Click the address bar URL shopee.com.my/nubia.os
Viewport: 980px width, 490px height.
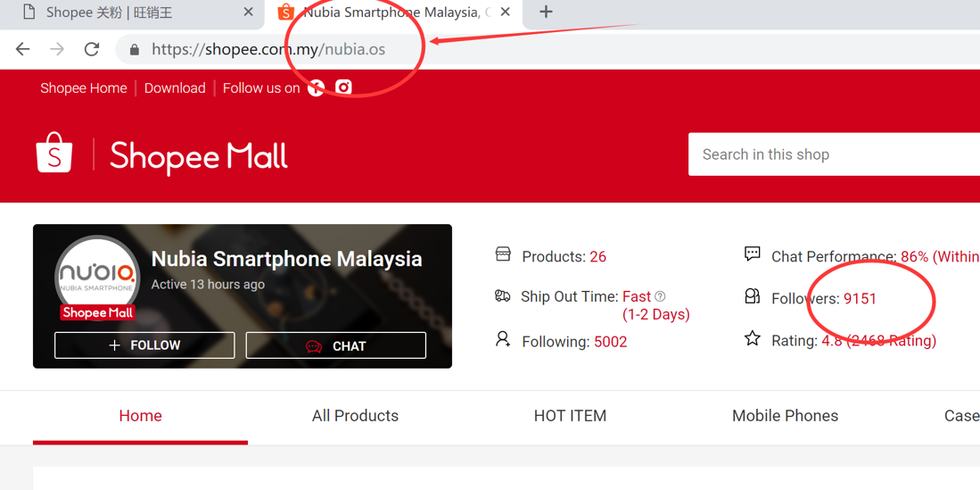pos(268,49)
